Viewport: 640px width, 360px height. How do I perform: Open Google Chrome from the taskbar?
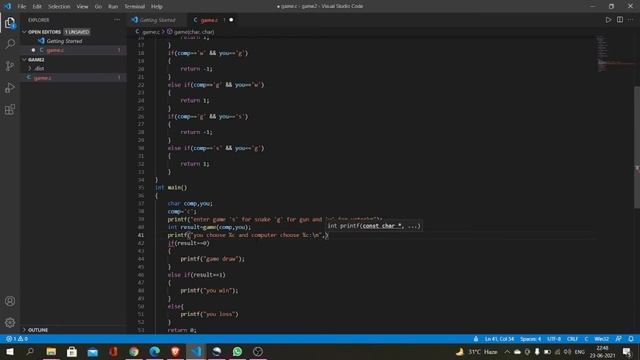134,351
